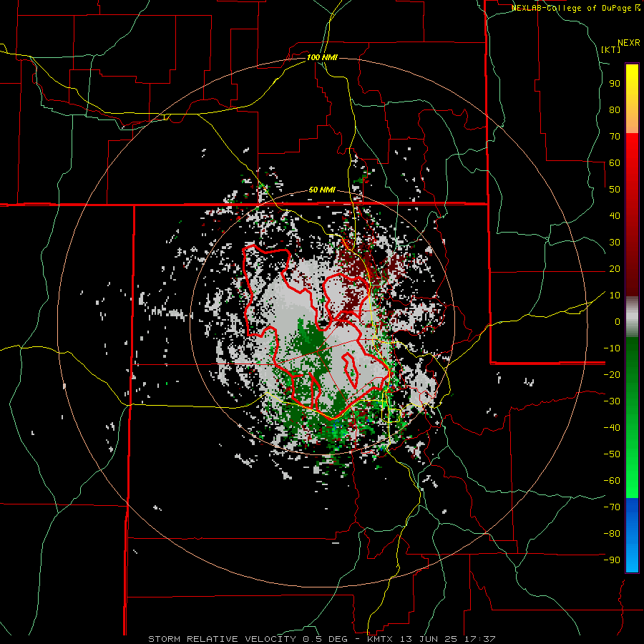Viewport: 644px width, 644px height.
Task: Click the -20 value on the velocity scale
Action: coord(612,374)
